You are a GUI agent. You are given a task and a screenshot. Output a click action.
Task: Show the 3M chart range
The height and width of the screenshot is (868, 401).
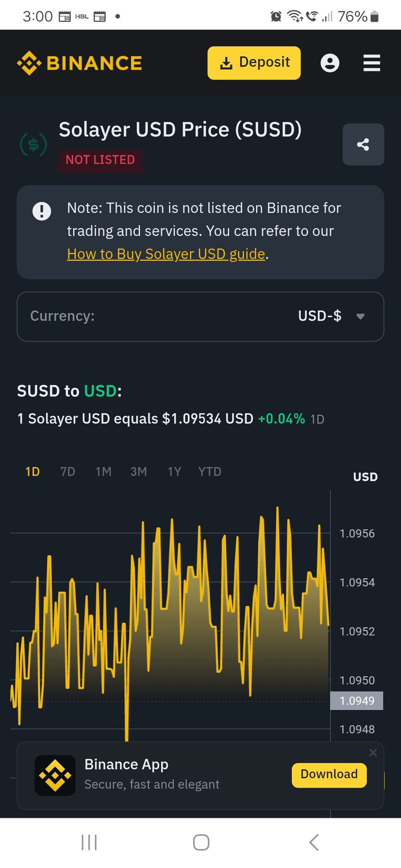click(x=139, y=472)
